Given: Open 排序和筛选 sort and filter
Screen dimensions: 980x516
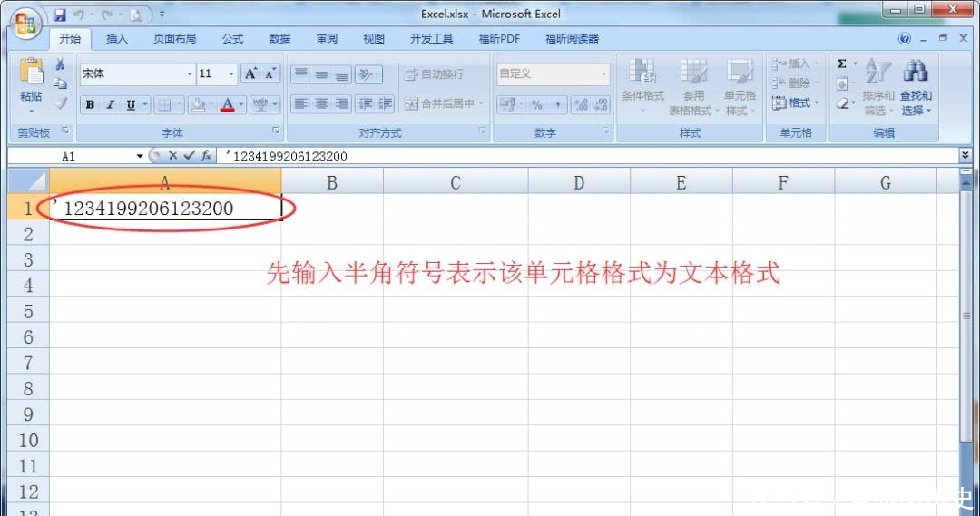Looking at the screenshot, I should 878,87.
